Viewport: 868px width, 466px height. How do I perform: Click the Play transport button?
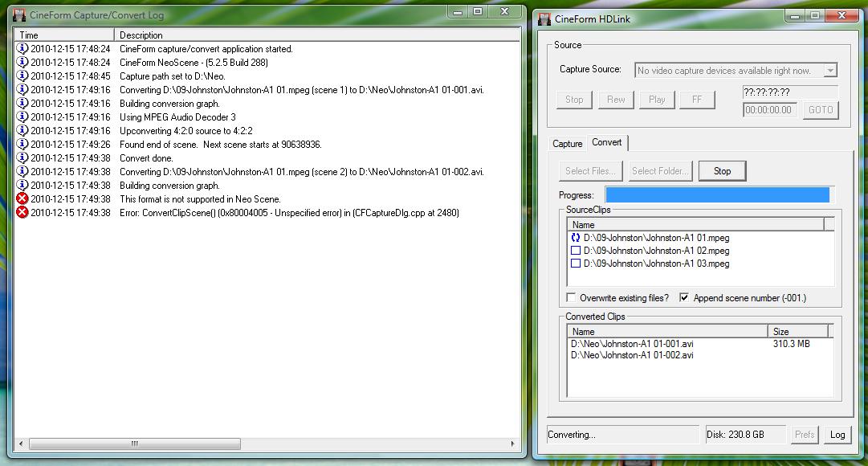tap(657, 100)
